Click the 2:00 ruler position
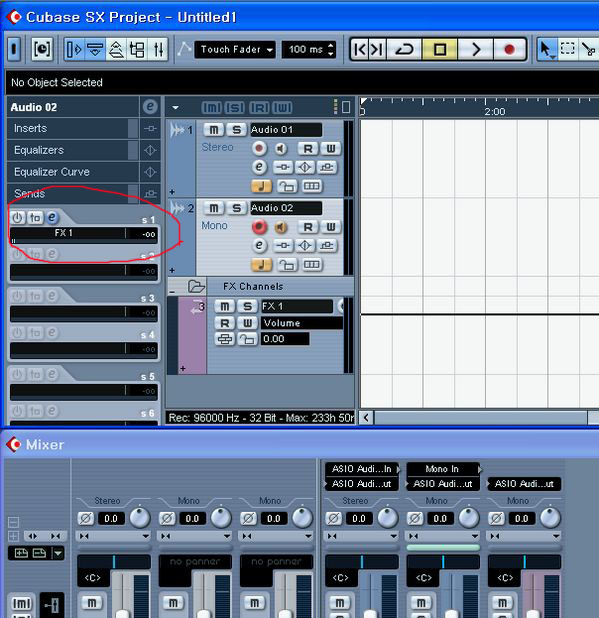 point(495,112)
